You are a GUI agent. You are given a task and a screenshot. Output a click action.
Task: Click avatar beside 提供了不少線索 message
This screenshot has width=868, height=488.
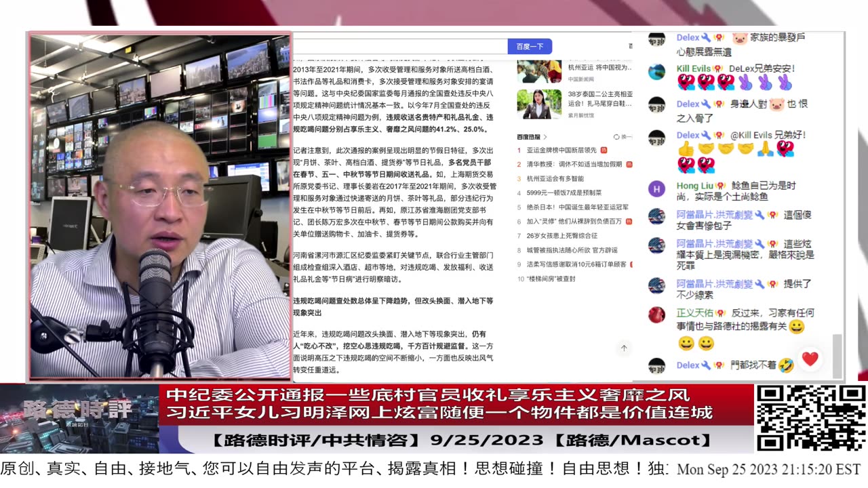pyautogui.click(x=656, y=285)
